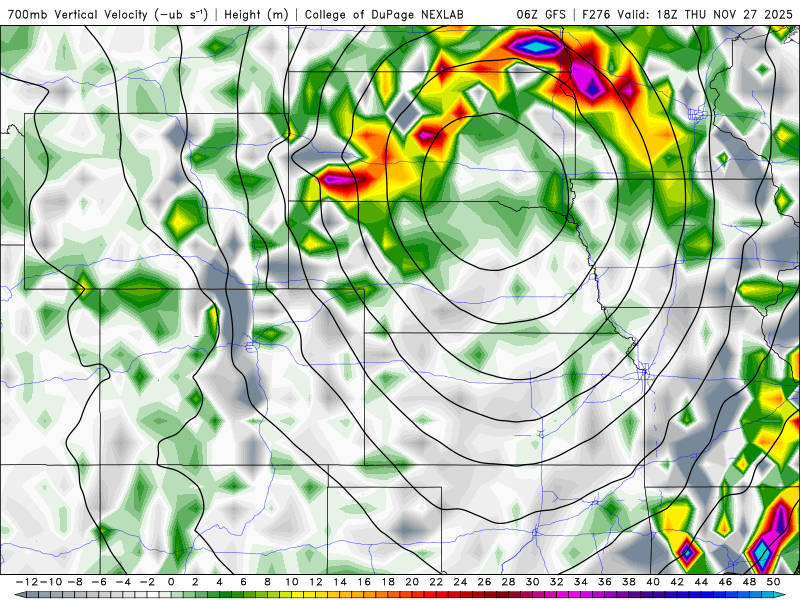The height and width of the screenshot is (600, 800).
Task: Pick the 32 tick on the legend
Action: click(557, 582)
